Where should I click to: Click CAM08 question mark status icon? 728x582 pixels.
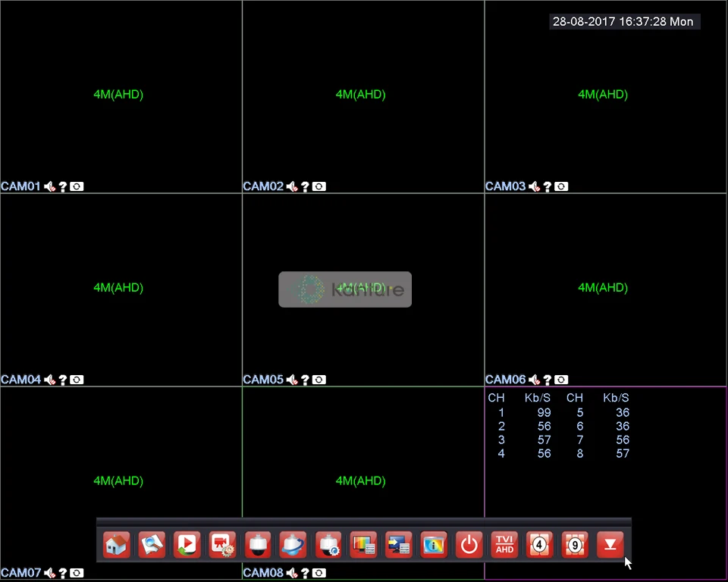pos(305,573)
